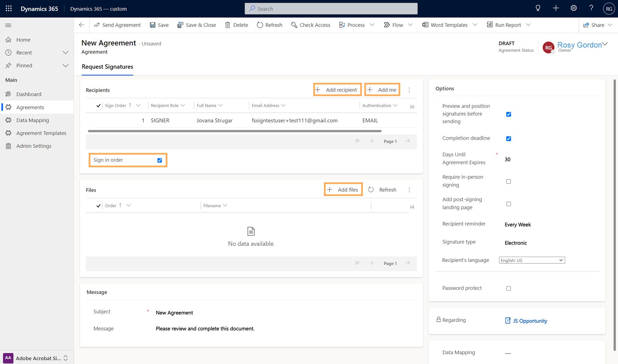
Task: Click Save & Close command
Action: pyautogui.click(x=197, y=25)
